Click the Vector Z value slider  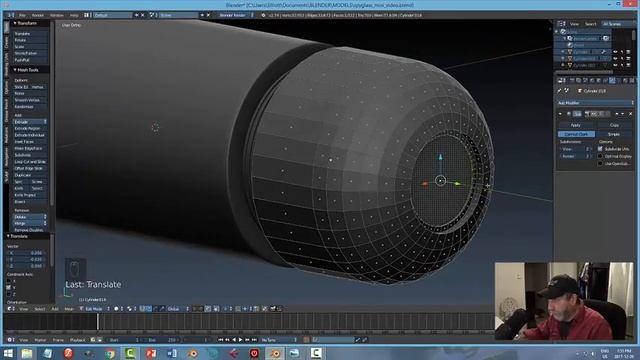(27, 266)
